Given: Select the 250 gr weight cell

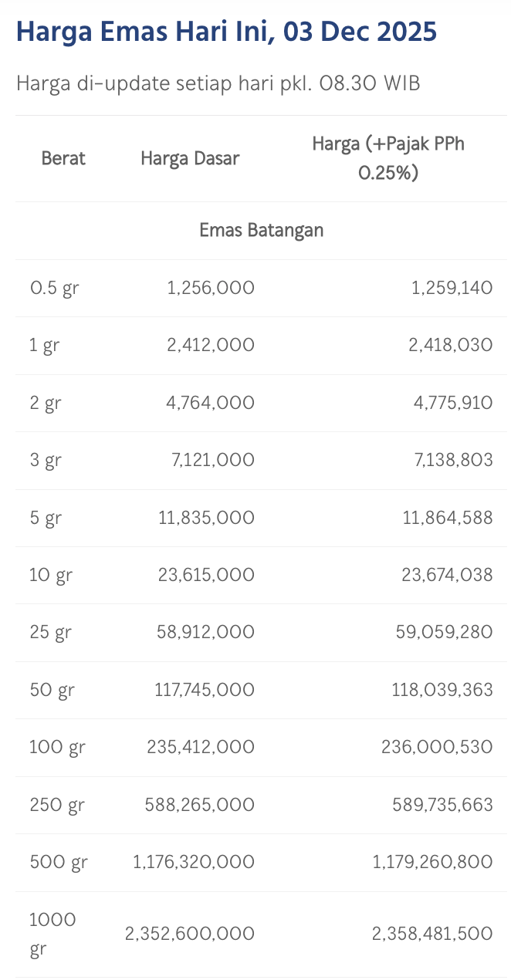Looking at the screenshot, I should tap(56, 805).
